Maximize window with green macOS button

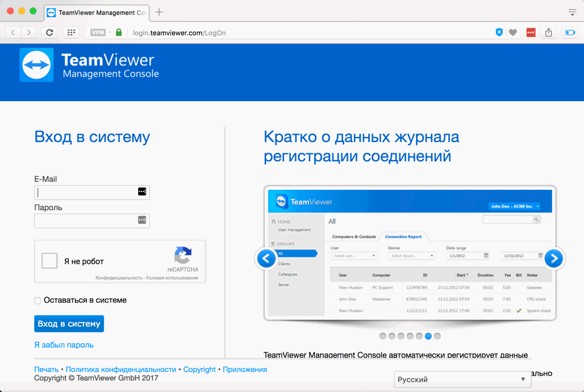[x=33, y=11]
